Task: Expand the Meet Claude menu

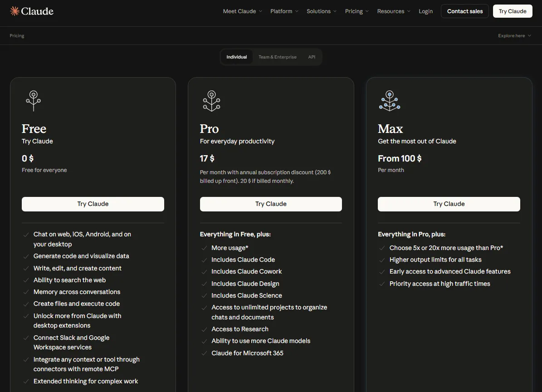Action: pyautogui.click(x=242, y=11)
